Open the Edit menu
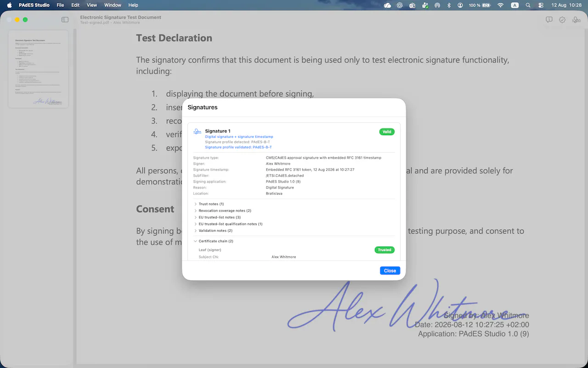 coord(75,5)
